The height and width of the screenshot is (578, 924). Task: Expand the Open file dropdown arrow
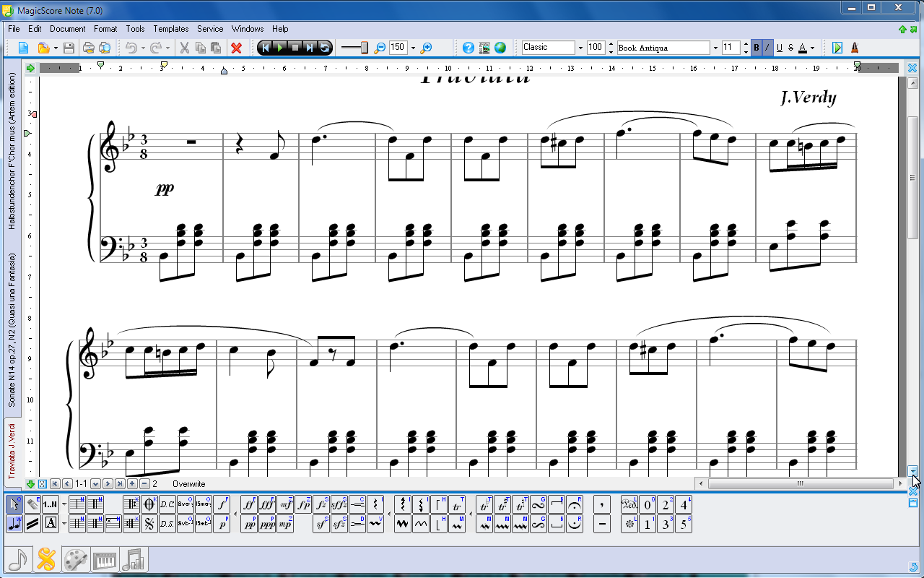click(56, 48)
